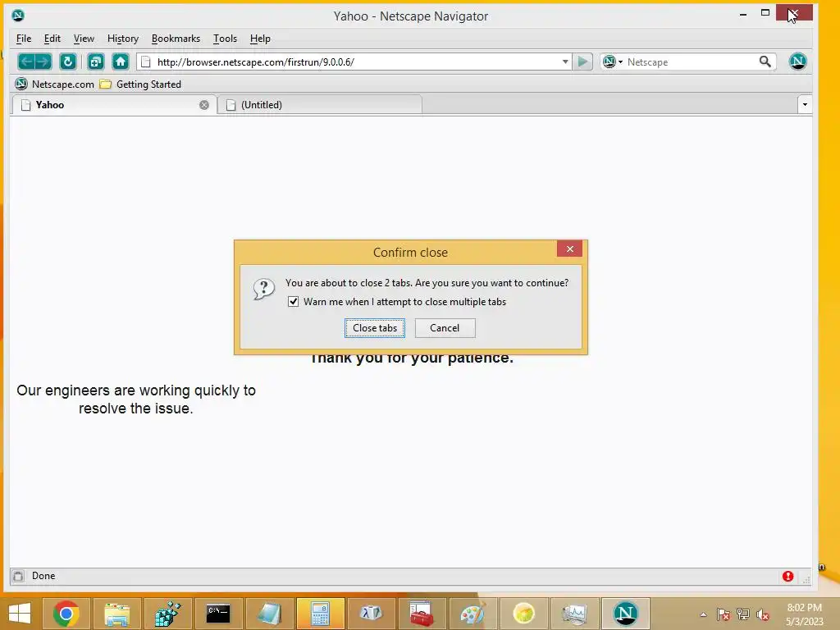840x630 pixels.
Task: Click the Netscape icon in the title bar
Action: click(x=18, y=16)
